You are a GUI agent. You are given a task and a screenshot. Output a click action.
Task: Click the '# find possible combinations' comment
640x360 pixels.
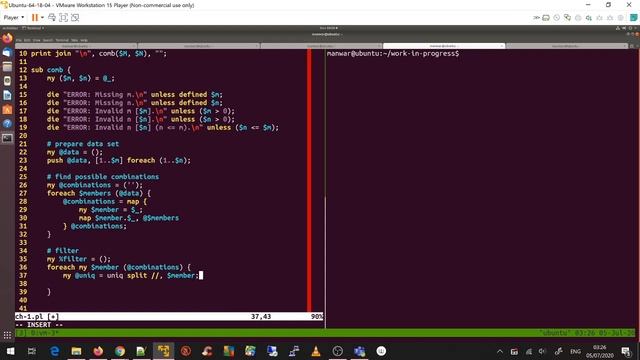click(x=103, y=177)
